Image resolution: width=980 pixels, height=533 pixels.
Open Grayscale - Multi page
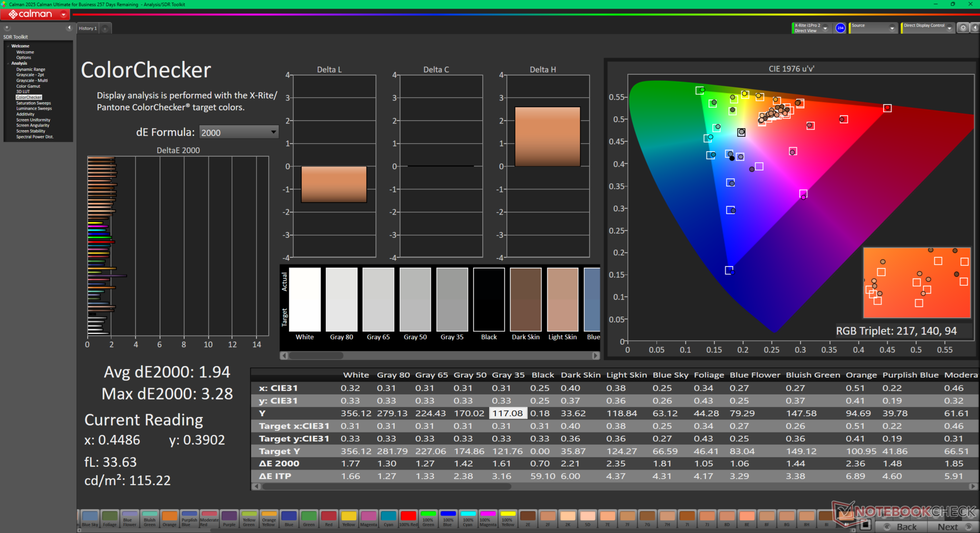32,81
